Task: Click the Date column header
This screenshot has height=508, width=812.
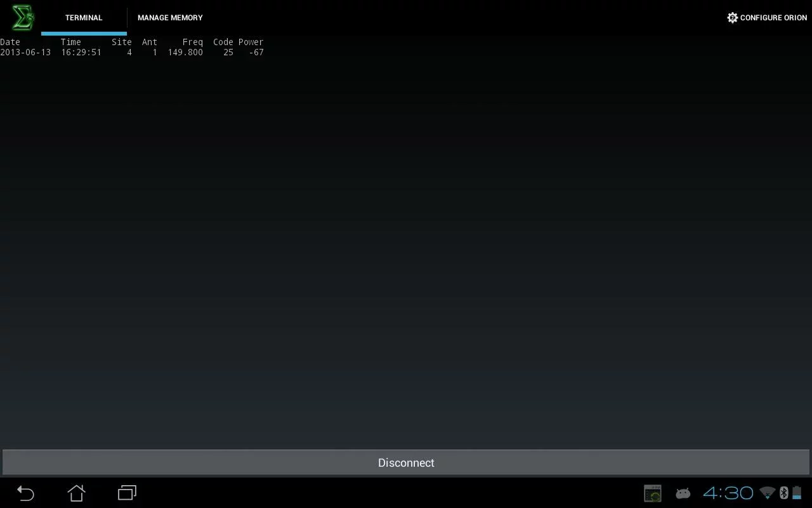Action: pos(10,42)
